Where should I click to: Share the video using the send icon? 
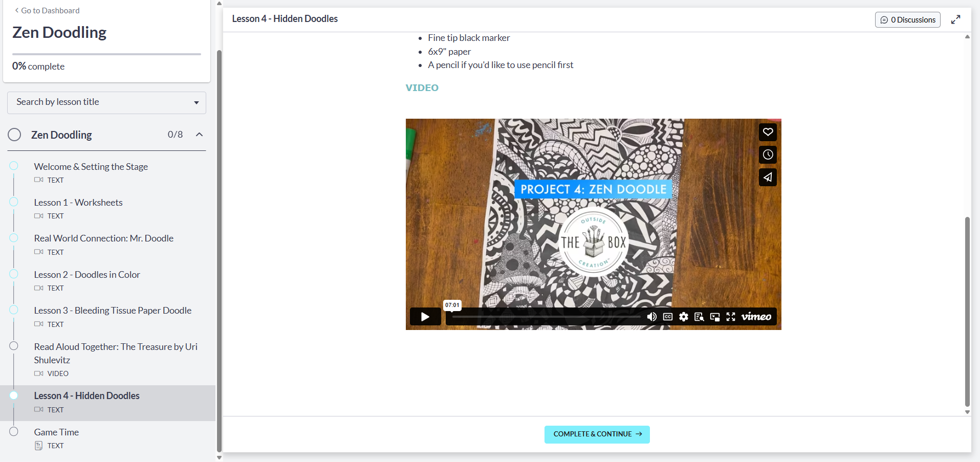pyautogui.click(x=767, y=177)
